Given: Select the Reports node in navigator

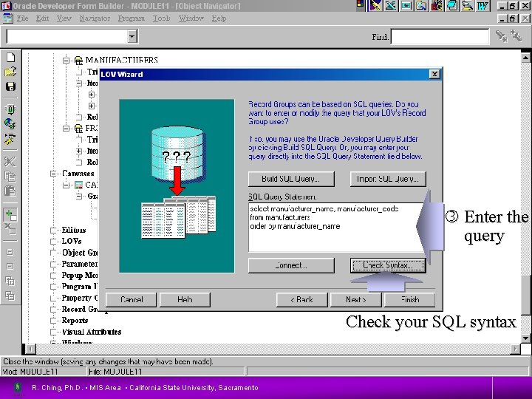Looking at the screenshot, I should coord(75,321).
